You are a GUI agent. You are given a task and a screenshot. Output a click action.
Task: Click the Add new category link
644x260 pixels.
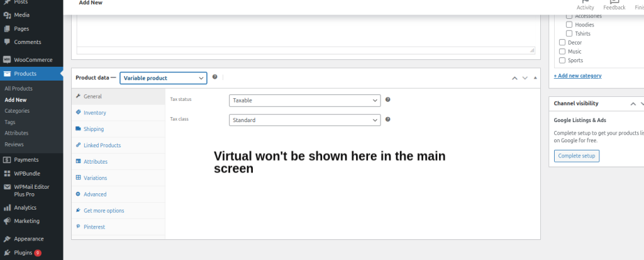tap(577, 76)
